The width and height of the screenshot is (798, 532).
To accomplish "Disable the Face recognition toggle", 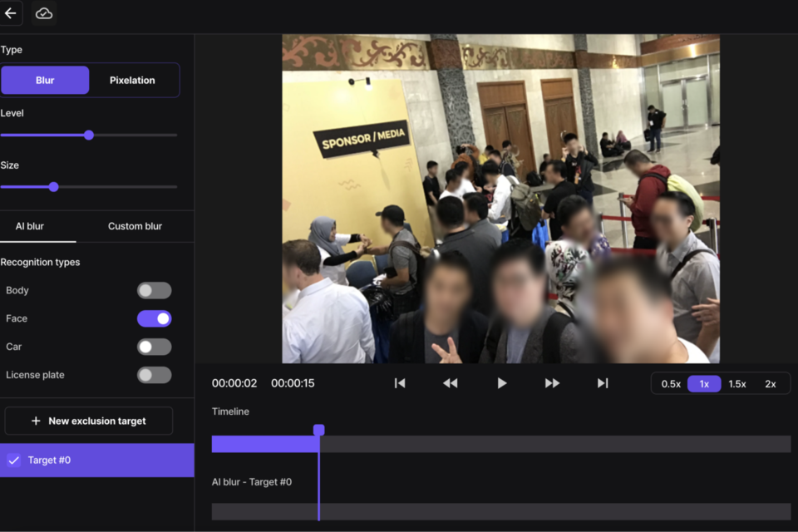I will [x=154, y=318].
